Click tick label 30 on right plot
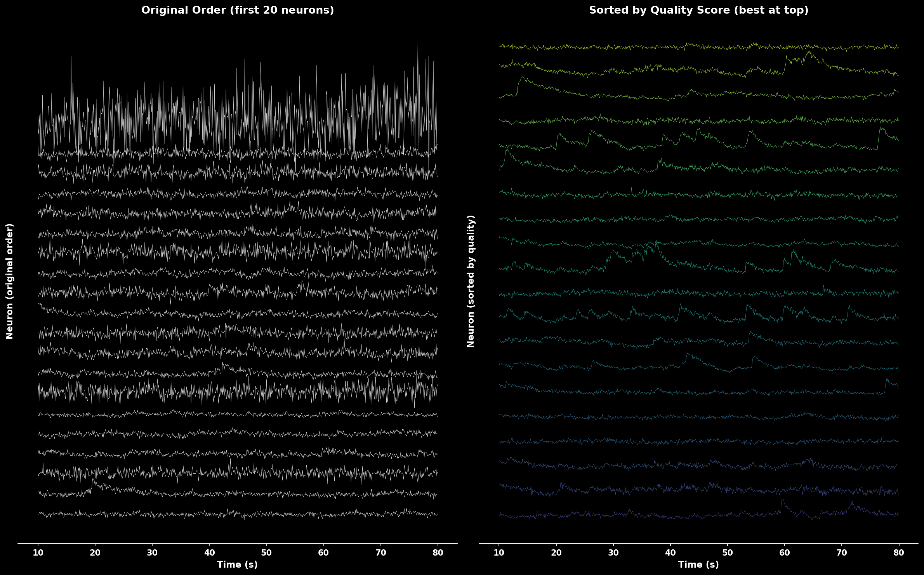The height and width of the screenshot is (575, 924). (613, 553)
